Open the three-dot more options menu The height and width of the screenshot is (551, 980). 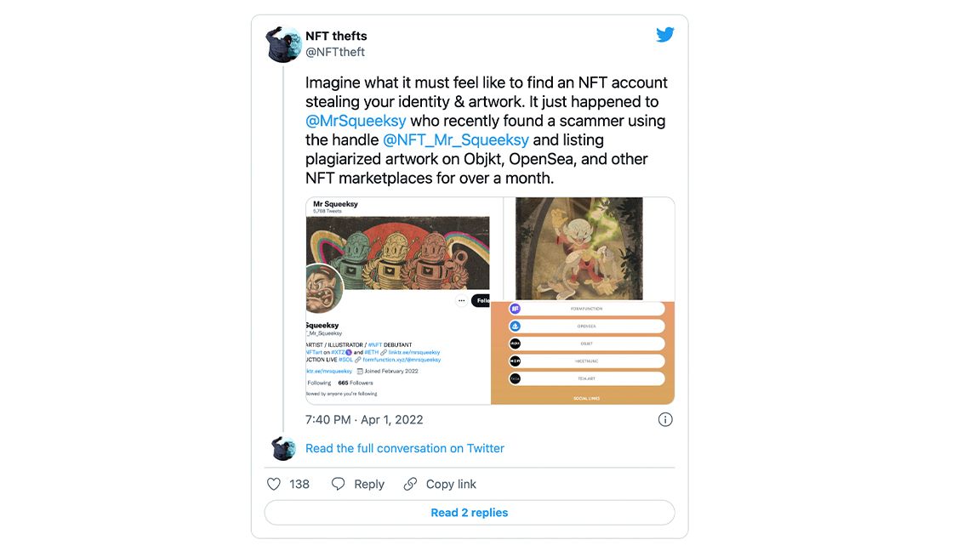pos(461,300)
